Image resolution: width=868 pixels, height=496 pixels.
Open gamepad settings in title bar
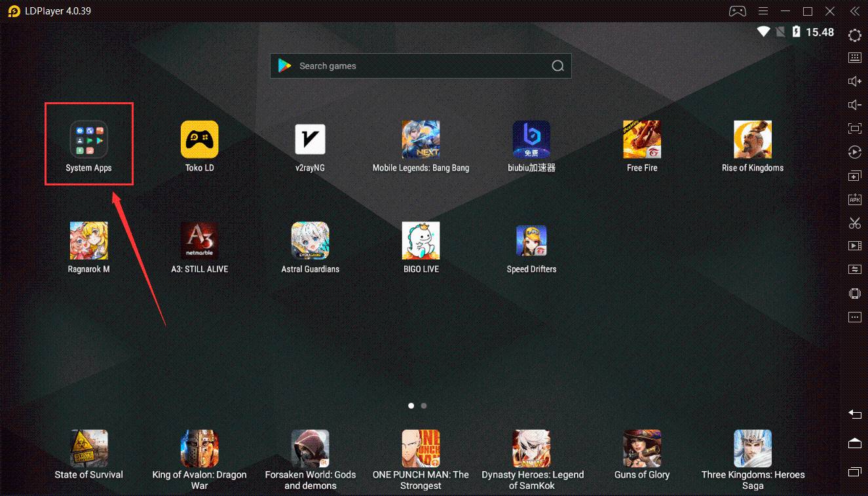[737, 11]
